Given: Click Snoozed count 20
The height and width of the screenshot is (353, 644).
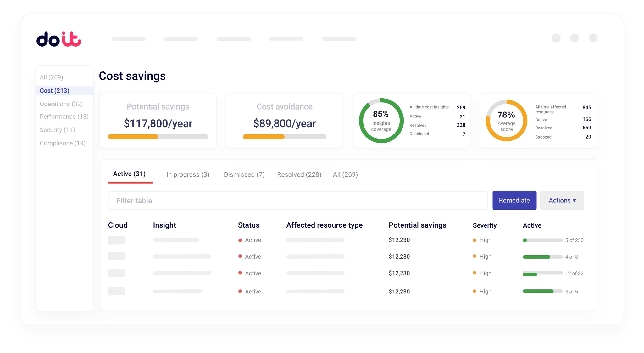Looking at the screenshot, I should click(x=588, y=137).
